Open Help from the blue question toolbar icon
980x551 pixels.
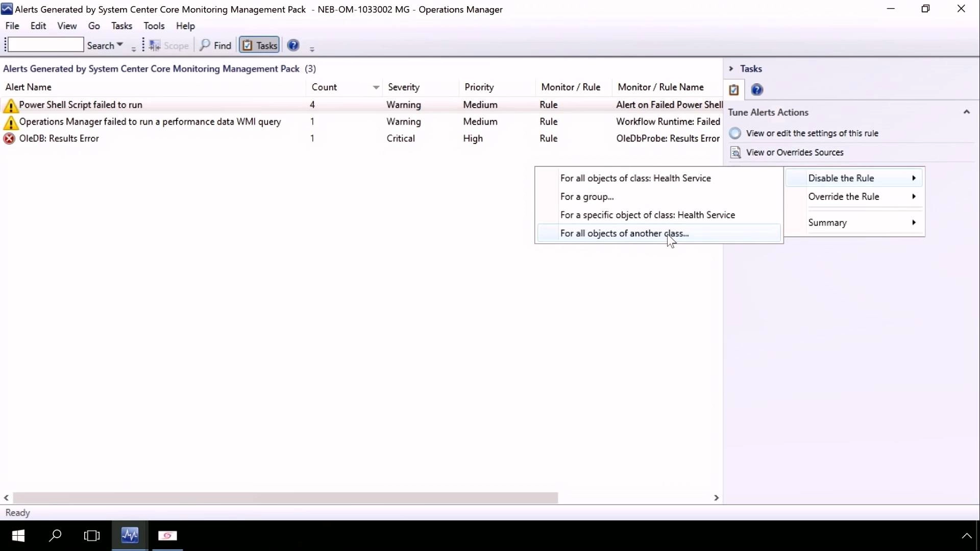(293, 45)
